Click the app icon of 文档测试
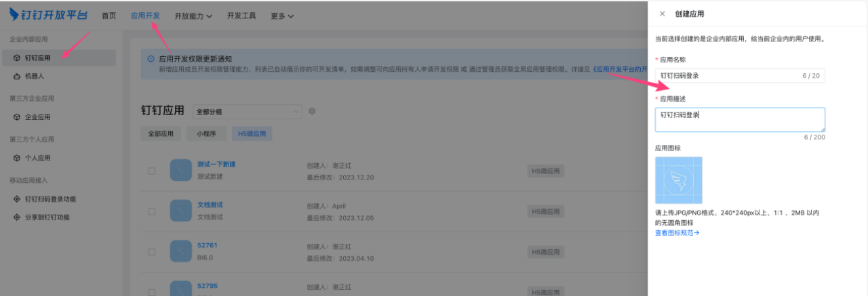 click(x=181, y=211)
